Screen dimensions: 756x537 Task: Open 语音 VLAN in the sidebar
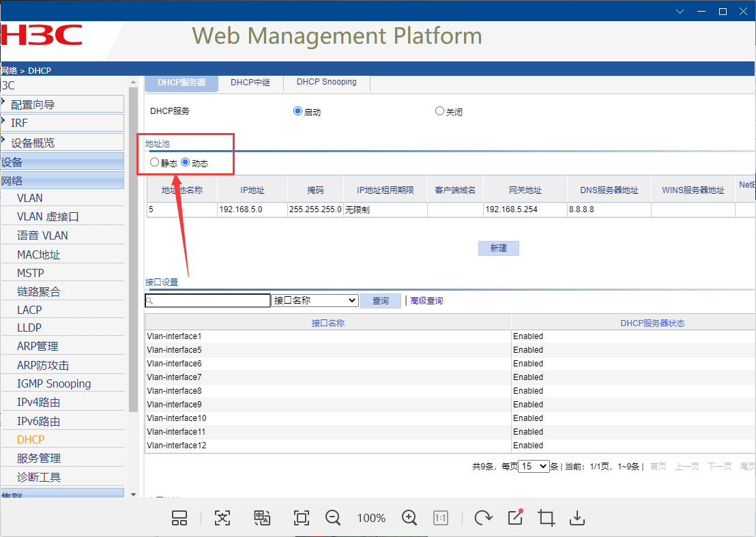tap(42, 235)
